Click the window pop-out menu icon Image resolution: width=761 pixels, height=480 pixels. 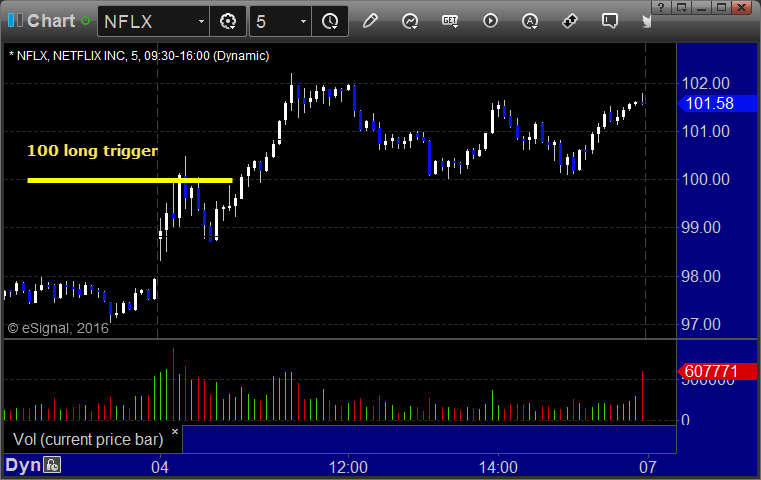pos(681,7)
